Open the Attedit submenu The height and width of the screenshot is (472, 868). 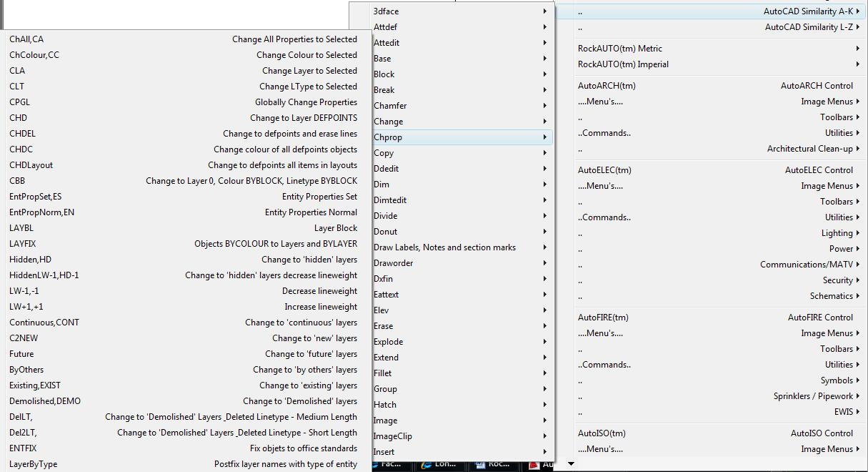pos(462,43)
